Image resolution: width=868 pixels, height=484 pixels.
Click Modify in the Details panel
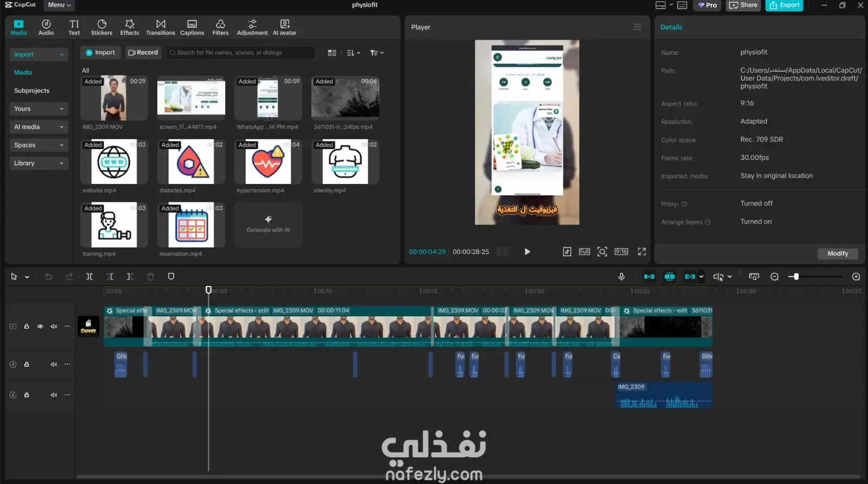838,253
